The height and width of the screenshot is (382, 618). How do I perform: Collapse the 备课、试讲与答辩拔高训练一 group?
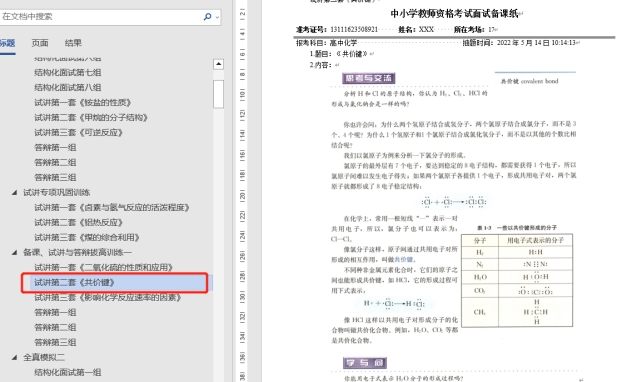[x=14, y=252]
